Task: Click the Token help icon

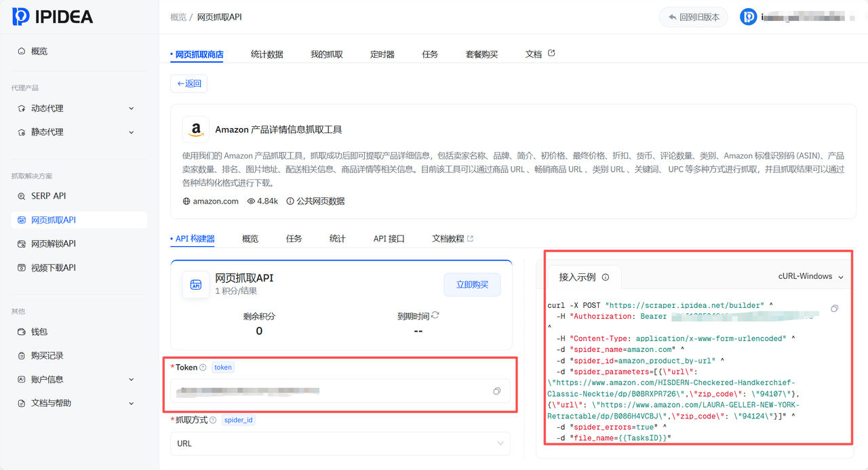Action: (x=203, y=368)
